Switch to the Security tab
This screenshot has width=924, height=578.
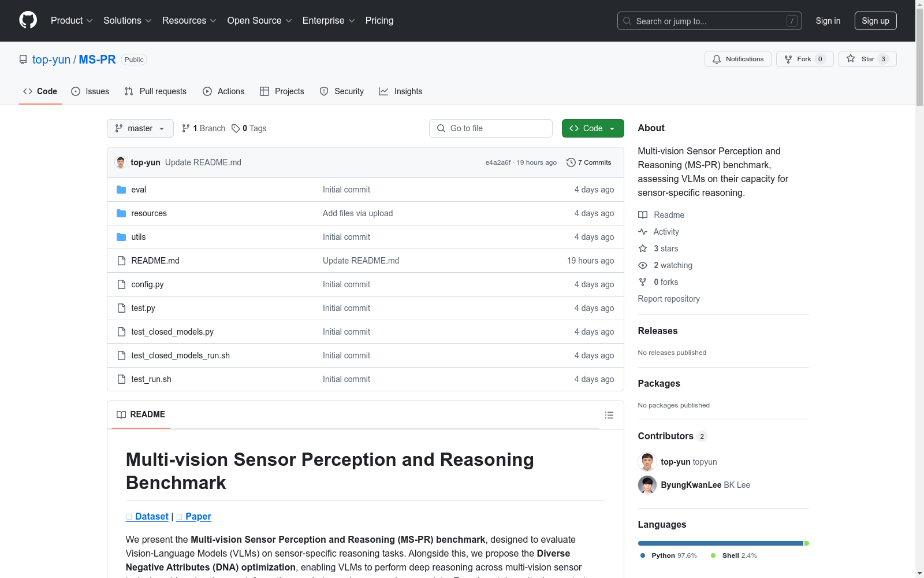[342, 91]
